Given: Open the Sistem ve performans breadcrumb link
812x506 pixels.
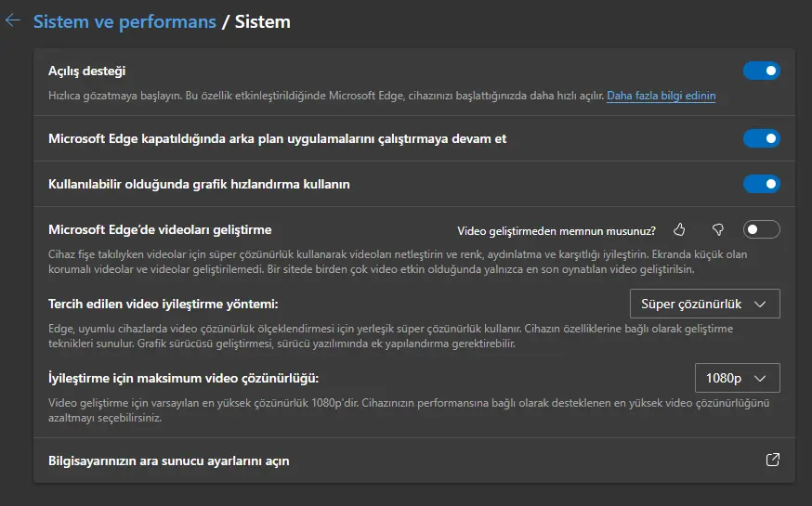Looking at the screenshot, I should (124, 21).
